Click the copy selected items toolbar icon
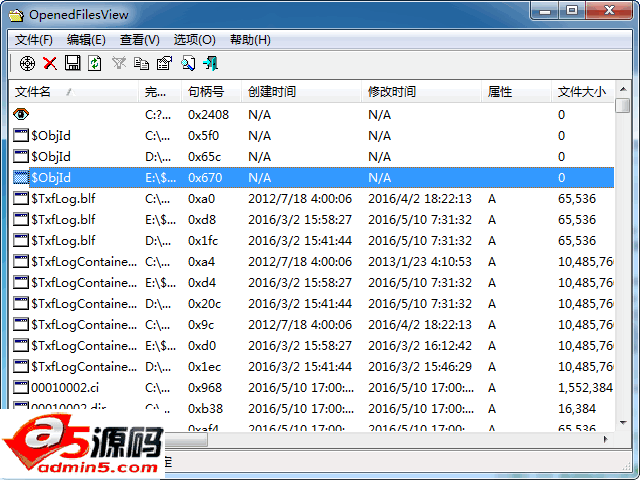The width and height of the screenshot is (640, 480). [141, 63]
